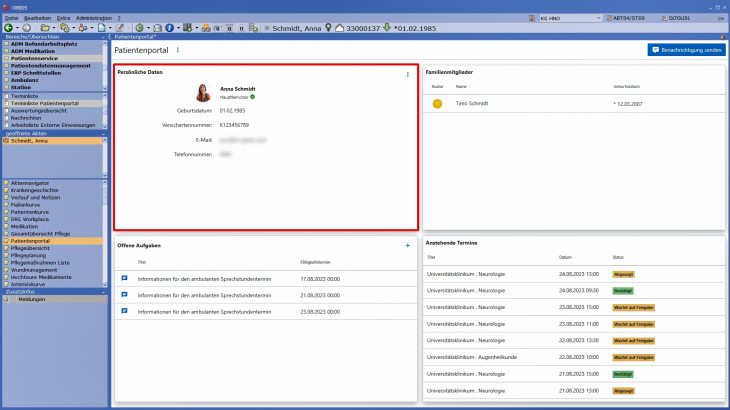The image size is (730, 410).
Task: Select Schmidt, Anna under geöffnete Akten
Action: [x=28, y=141]
